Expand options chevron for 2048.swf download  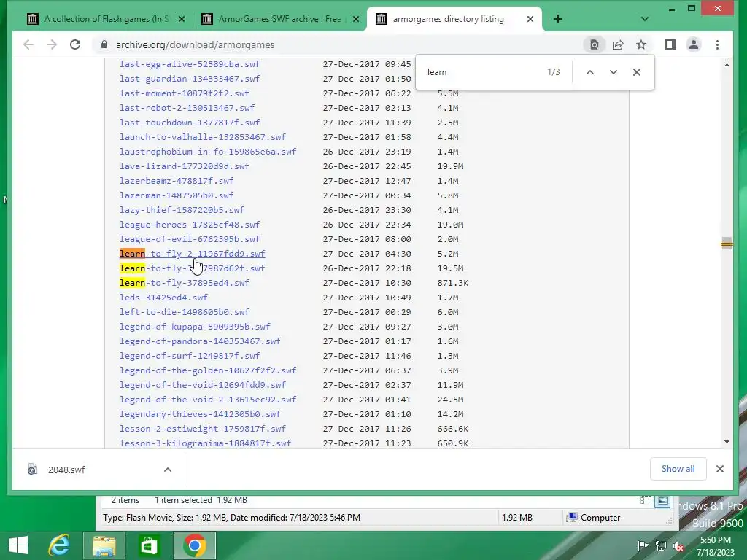pyautogui.click(x=168, y=470)
